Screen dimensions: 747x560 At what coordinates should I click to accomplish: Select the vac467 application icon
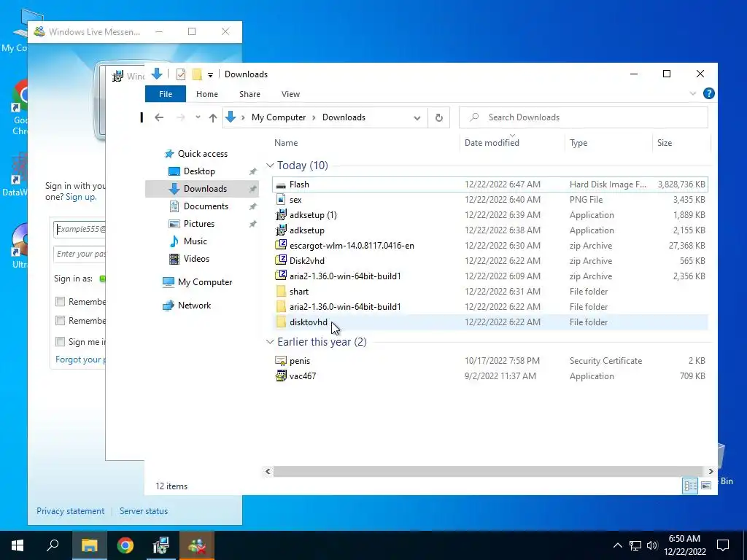click(x=281, y=376)
